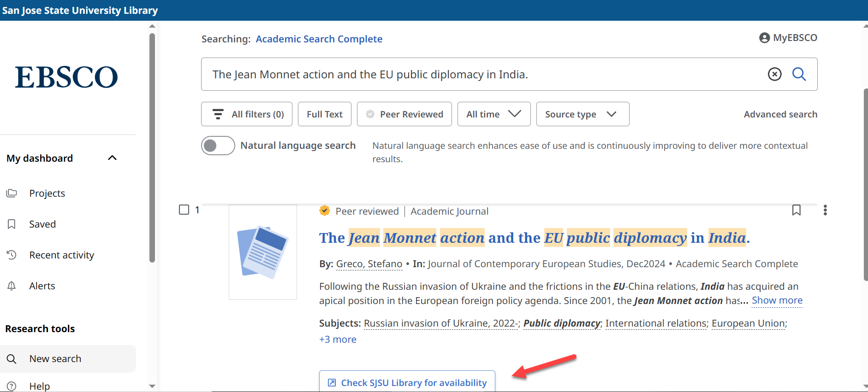
Task: Open the MyEBSCO account menu
Action: coord(788,38)
